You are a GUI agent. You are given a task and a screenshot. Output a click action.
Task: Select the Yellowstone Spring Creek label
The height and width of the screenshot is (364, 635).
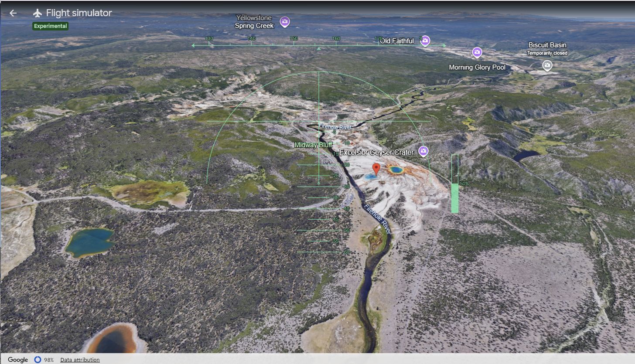point(254,22)
